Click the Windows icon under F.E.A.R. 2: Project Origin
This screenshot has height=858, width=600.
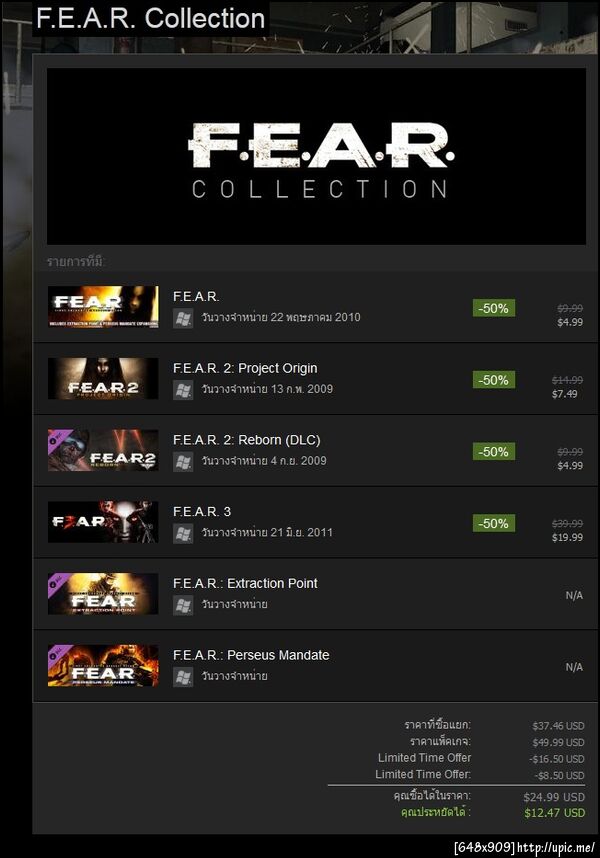point(183,390)
